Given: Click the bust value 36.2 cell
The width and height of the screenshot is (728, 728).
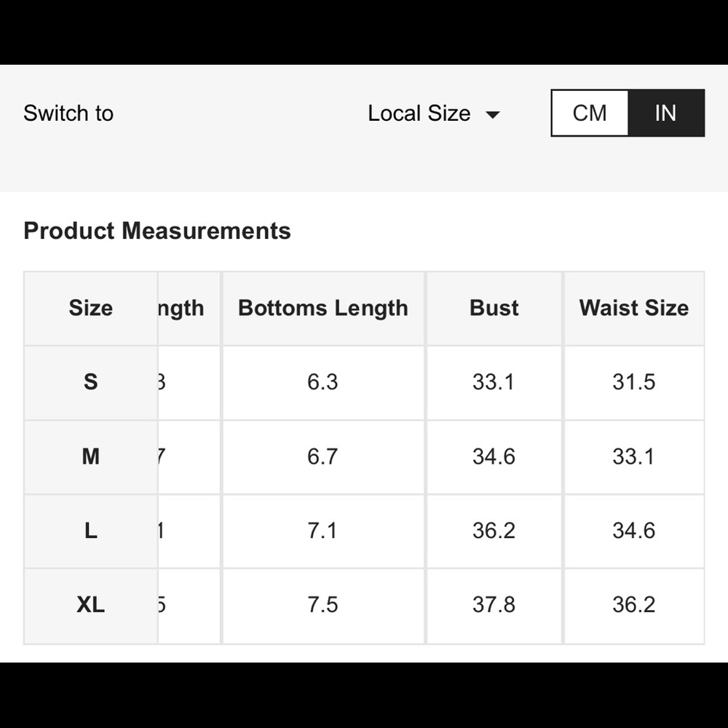Looking at the screenshot, I should 494,531.
